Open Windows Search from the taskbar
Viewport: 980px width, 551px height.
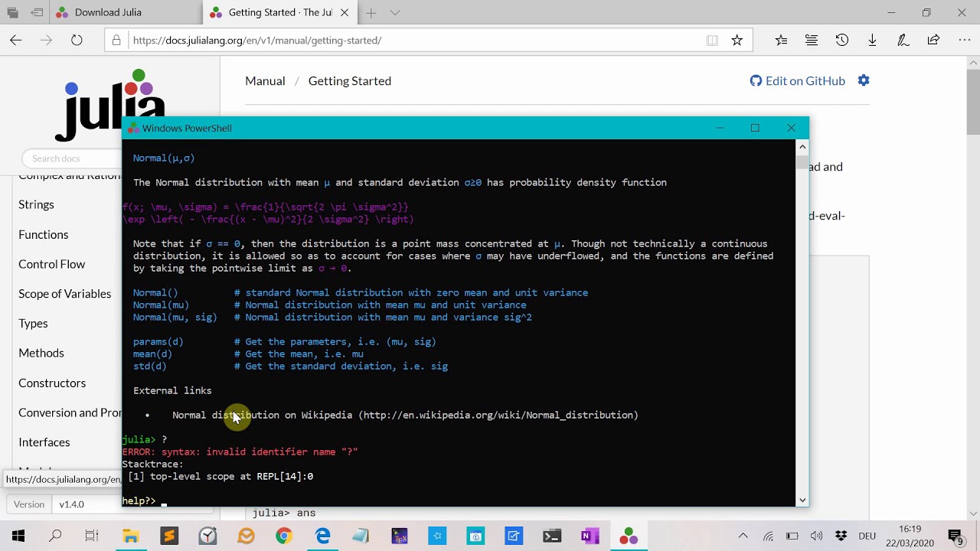click(55, 536)
